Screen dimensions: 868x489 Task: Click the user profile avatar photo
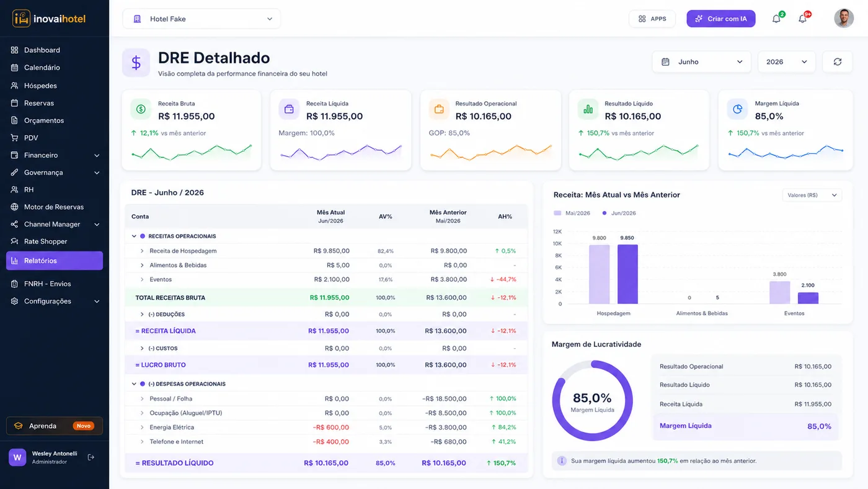click(844, 19)
